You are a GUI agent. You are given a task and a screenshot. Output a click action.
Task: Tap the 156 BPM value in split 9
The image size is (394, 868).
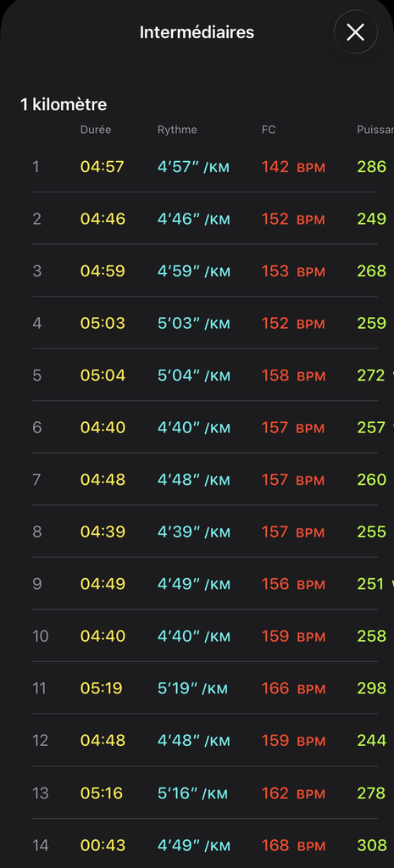pos(293,584)
